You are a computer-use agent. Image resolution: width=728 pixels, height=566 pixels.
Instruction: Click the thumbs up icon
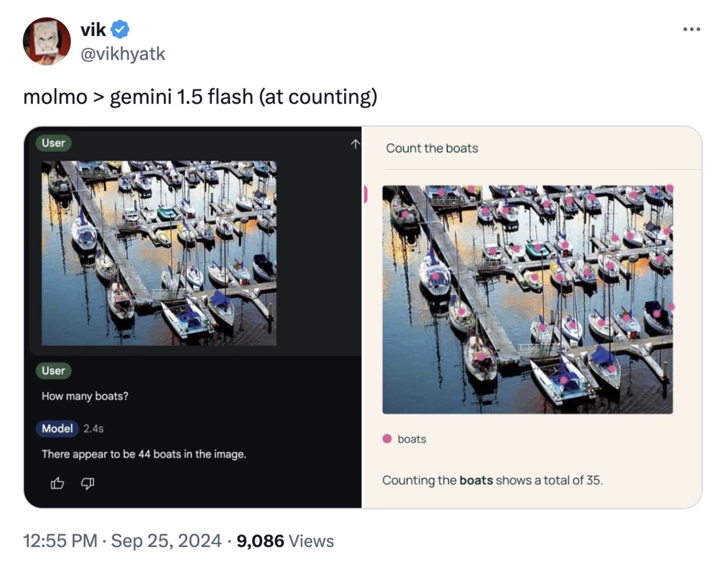coord(57,483)
